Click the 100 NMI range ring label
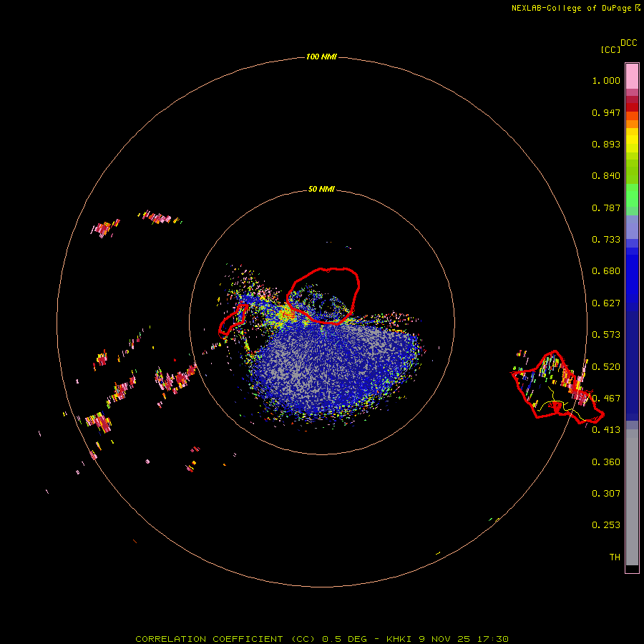The image size is (644, 644). 321,57
